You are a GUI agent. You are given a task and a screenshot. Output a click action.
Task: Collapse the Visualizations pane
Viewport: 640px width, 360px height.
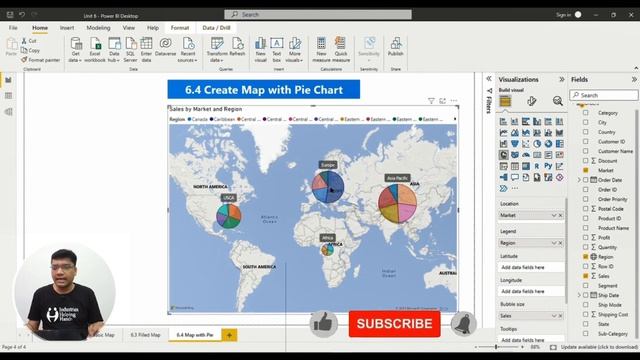tap(562, 80)
